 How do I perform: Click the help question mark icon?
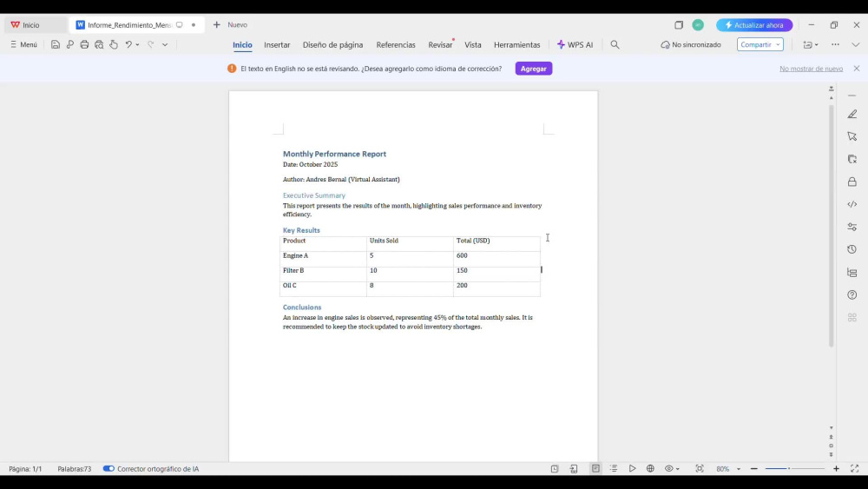(x=852, y=295)
